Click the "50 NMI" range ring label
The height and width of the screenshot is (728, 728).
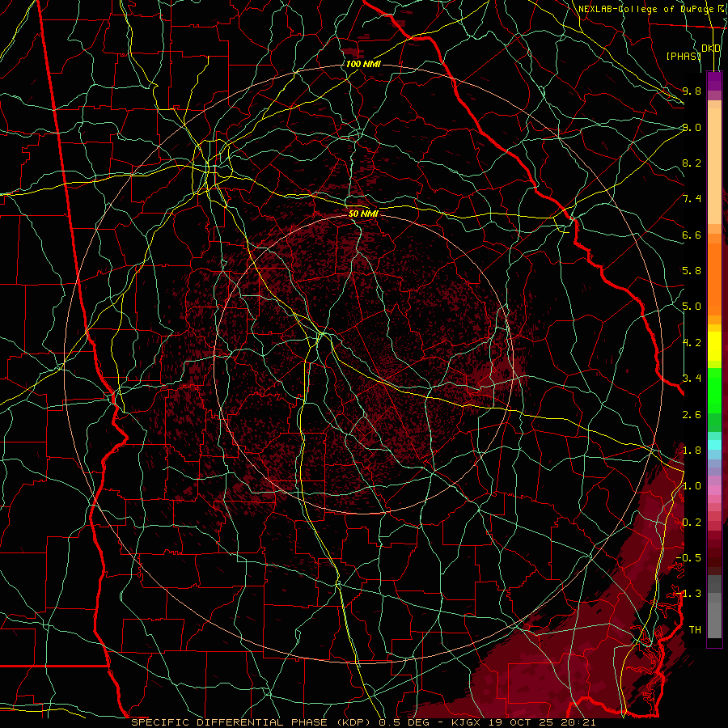(363, 214)
